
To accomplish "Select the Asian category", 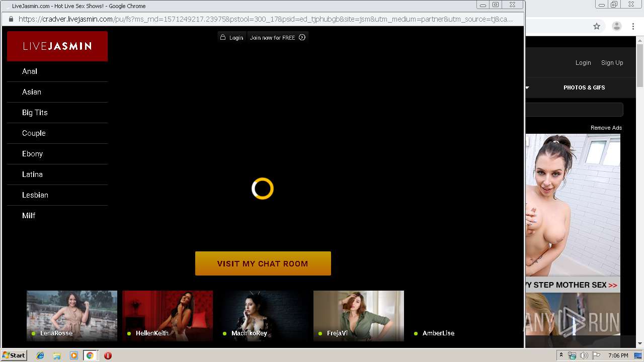I will point(57,92).
